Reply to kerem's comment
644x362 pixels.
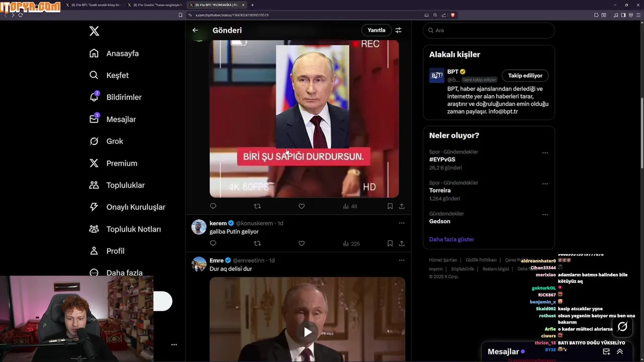213,243
